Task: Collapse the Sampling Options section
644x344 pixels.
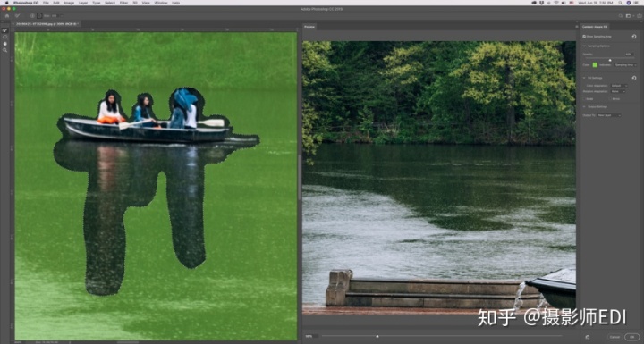Action: pos(584,46)
